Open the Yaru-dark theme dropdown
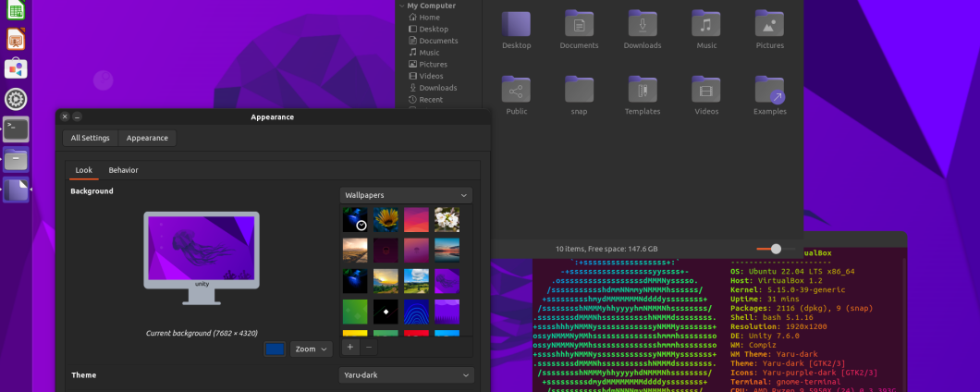 (406, 375)
